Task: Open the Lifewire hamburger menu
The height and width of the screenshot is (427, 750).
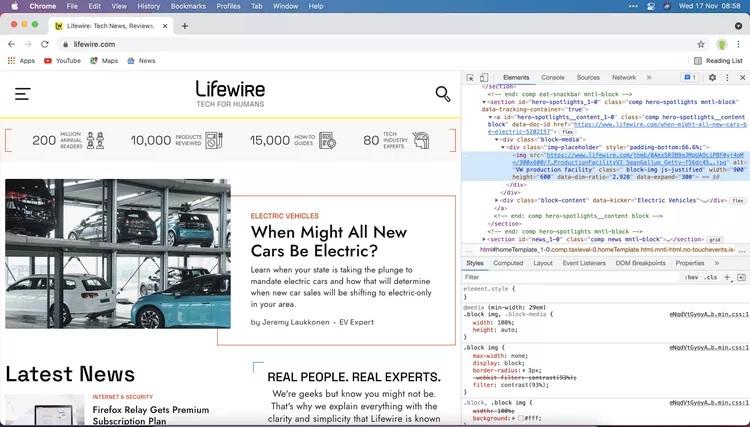Action: (22, 94)
